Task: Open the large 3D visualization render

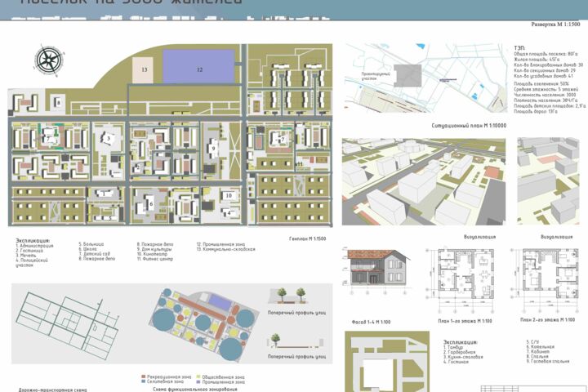Action: pyautogui.click(x=424, y=182)
